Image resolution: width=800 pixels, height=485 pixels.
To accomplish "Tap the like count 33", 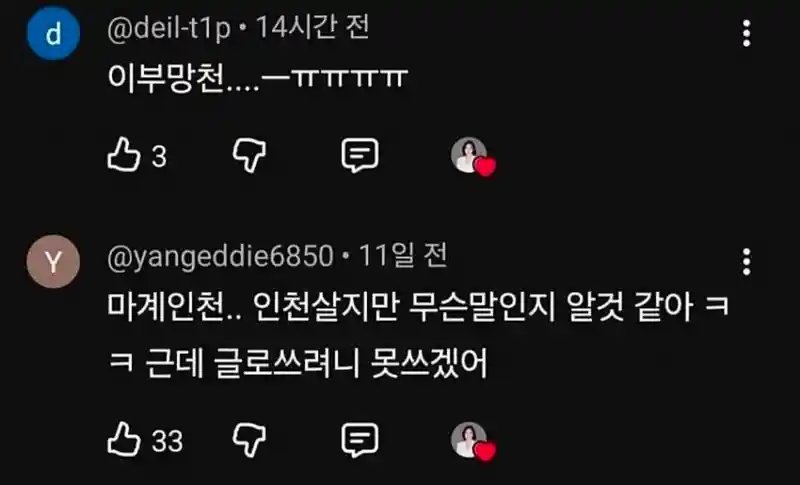I will point(167,441).
